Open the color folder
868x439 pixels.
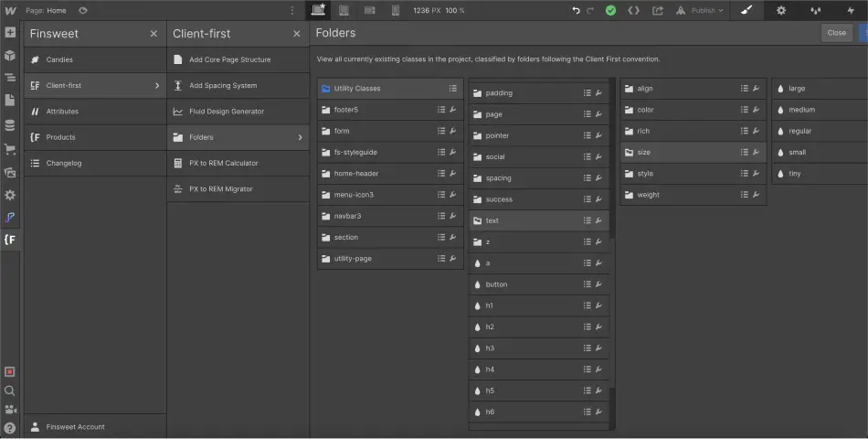pyautogui.click(x=693, y=110)
